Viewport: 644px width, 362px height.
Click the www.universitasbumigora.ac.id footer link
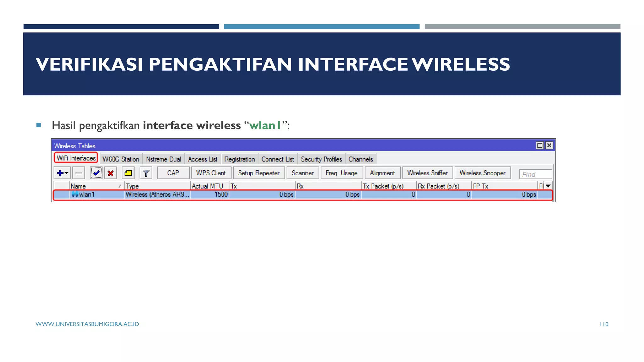click(87, 324)
